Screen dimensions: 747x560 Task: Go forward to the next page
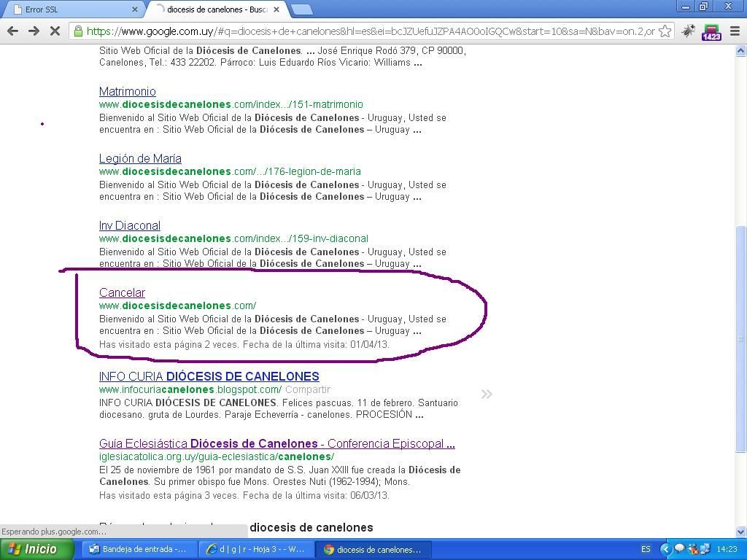pyautogui.click(x=34, y=31)
